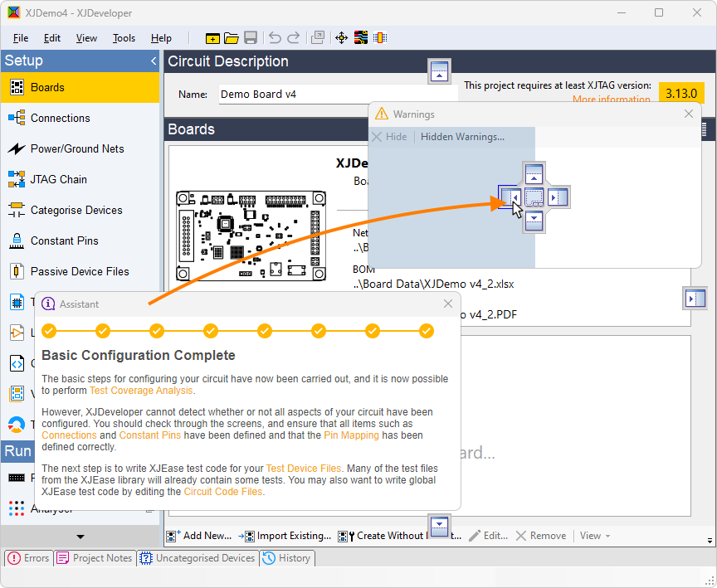This screenshot has width=717, height=588.
Task: Open Power/Ground Nets setup screen
Action: pos(76,148)
